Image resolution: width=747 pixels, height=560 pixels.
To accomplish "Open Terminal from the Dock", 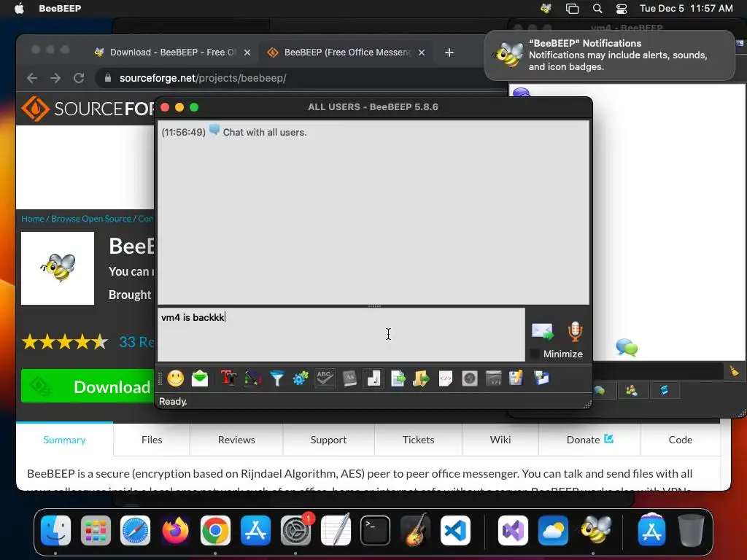I will click(376, 530).
